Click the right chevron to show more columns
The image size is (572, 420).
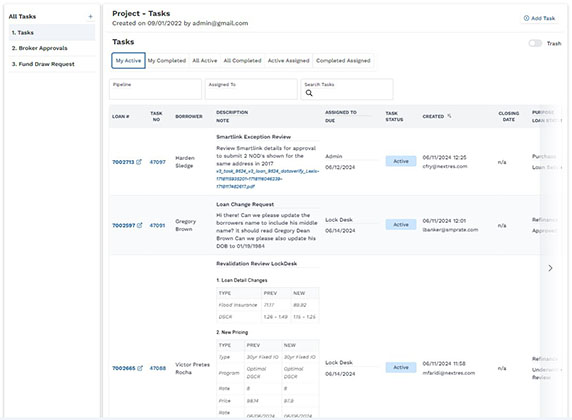550,268
